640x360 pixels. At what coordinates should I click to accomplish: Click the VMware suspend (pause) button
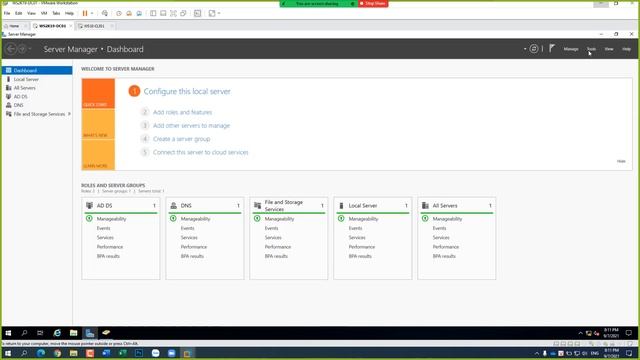tap(85, 13)
